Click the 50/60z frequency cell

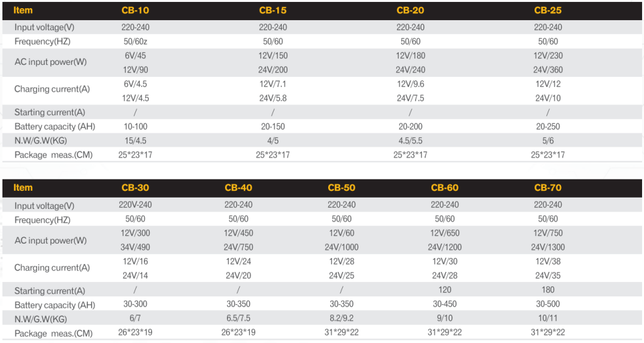click(x=135, y=41)
